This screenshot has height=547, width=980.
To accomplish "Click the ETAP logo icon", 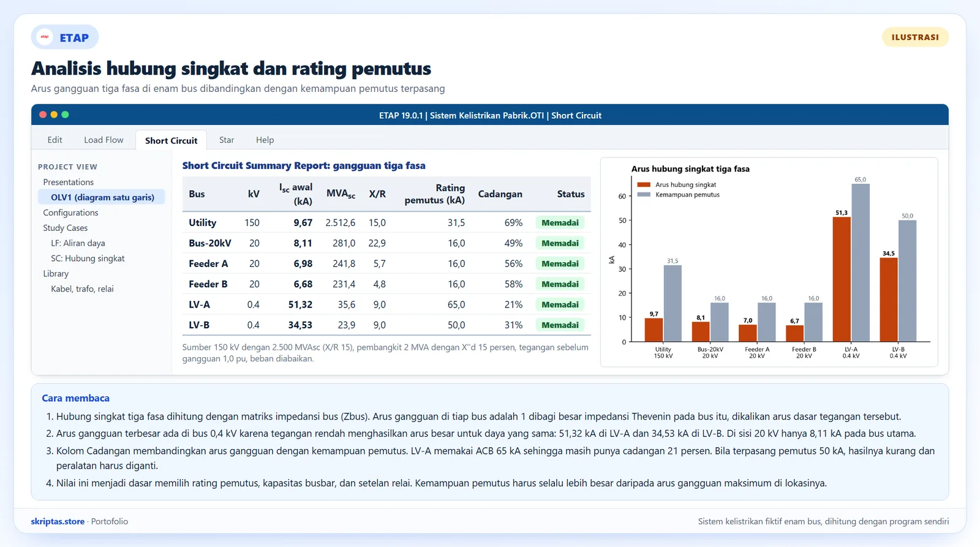I will (x=45, y=37).
